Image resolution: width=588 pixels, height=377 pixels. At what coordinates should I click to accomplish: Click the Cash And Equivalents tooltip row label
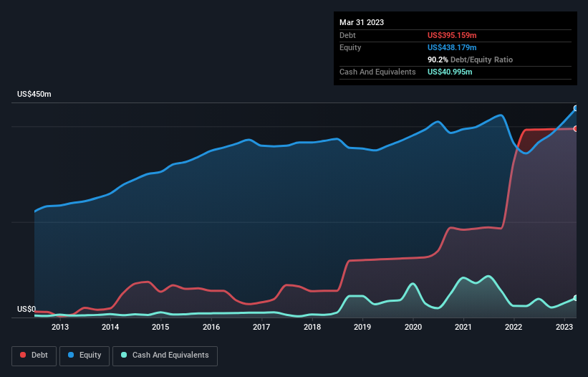[x=377, y=72]
